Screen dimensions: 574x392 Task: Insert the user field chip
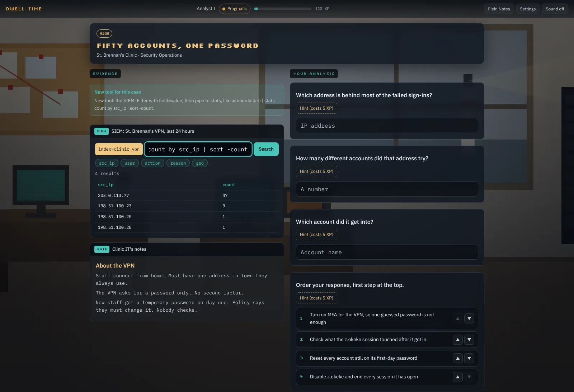[x=130, y=163]
